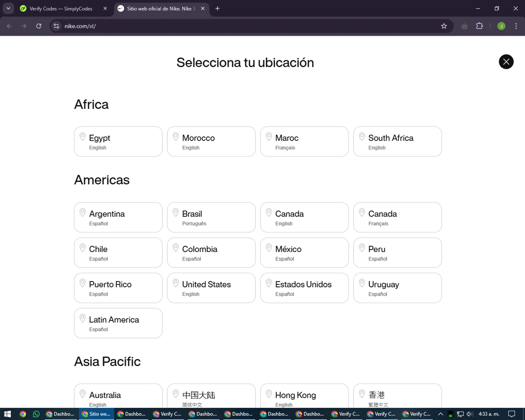Open the tab search dropdown arrow

[x=8, y=8]
